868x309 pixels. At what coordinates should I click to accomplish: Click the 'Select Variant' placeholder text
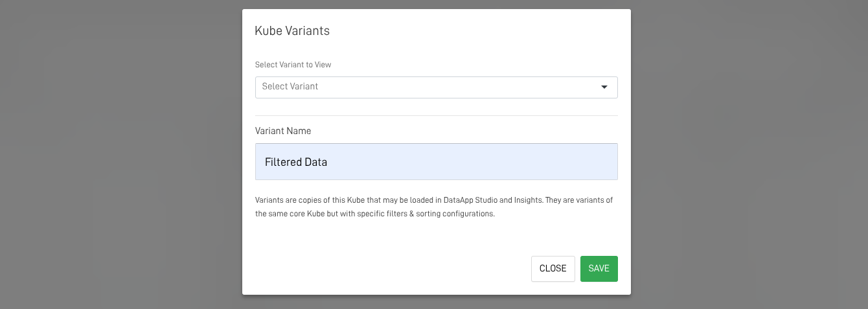pyautogui.click(x=290, y=87)
